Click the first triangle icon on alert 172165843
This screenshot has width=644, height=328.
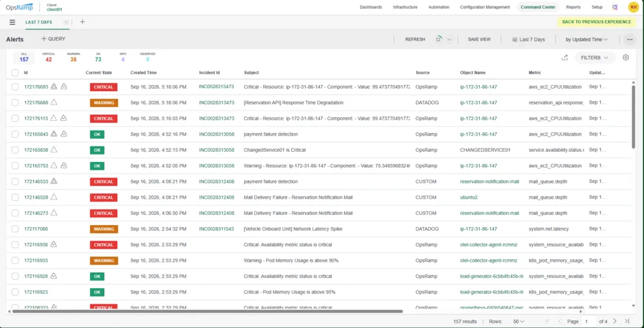pyautogui.click(x=54, y=134)
